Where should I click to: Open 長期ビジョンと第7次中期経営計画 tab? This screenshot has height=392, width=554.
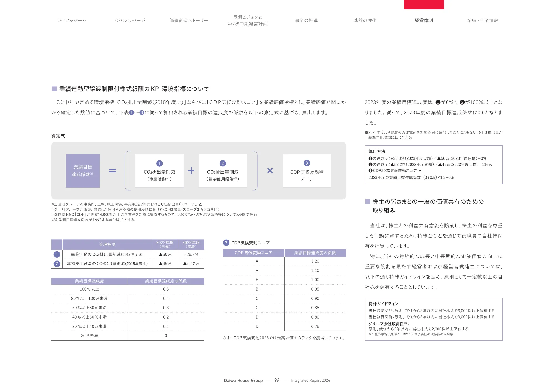pos(248,21)
